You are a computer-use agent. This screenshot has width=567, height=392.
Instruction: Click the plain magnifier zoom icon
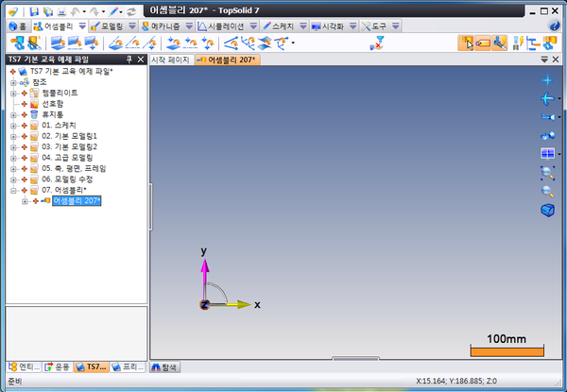tap(548, 191)
